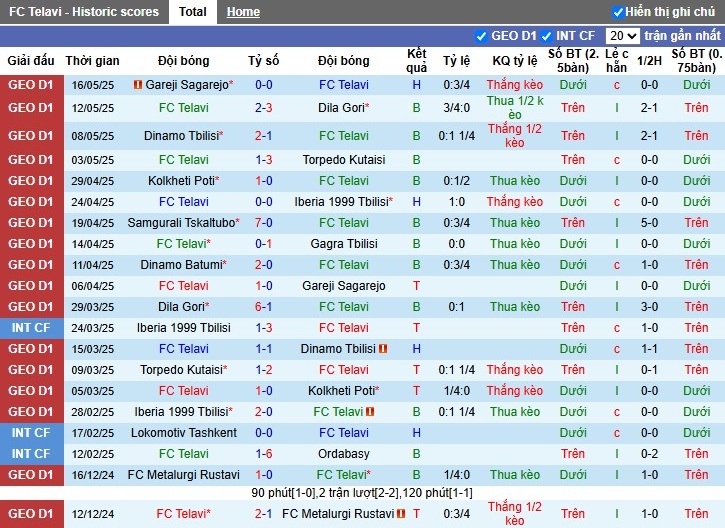
Task: Click the INT CF label on 24/03/25 row
Action: pyautogui.click(x=31, y=327)
